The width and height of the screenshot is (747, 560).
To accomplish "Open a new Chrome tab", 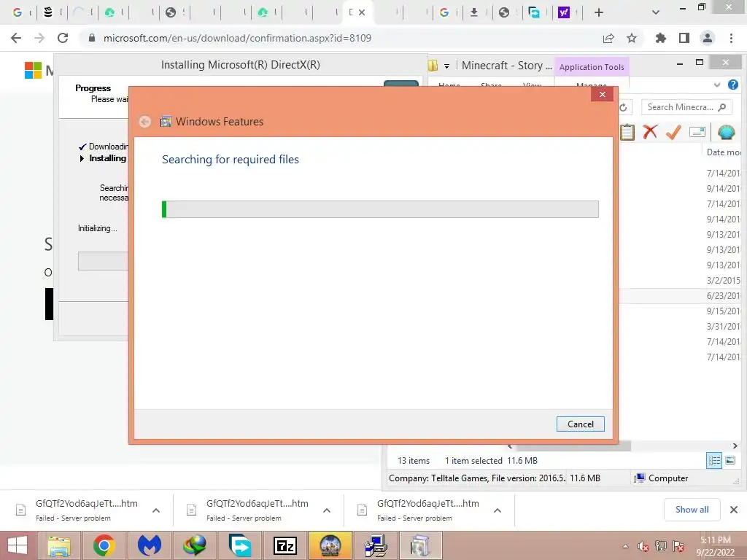I will tap(599, 12).
